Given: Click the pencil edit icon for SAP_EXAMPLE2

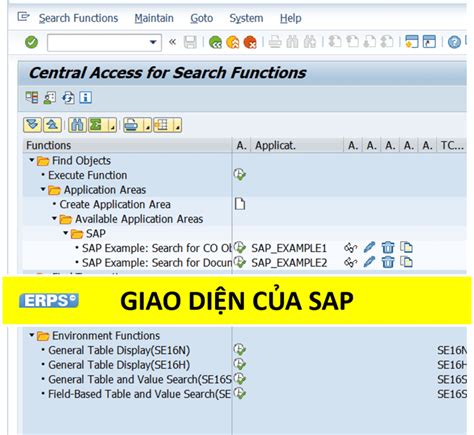Looking at the screenshot, I should click(x=369, y=262).
